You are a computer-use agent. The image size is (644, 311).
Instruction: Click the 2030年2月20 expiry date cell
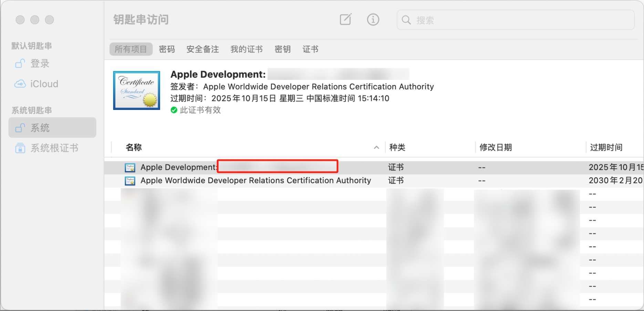coord(616,180)
